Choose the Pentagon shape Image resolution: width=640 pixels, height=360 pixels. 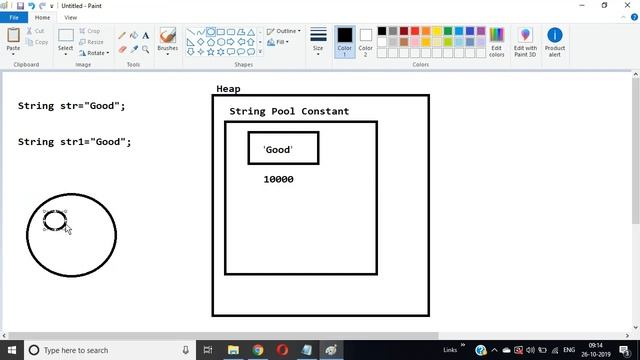coord(211,42)
